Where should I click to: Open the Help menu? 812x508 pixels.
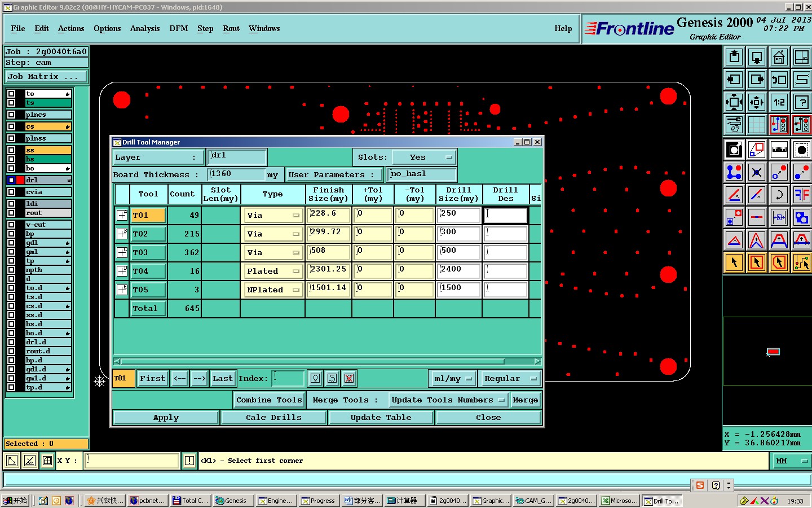click(x=563, y=29)
